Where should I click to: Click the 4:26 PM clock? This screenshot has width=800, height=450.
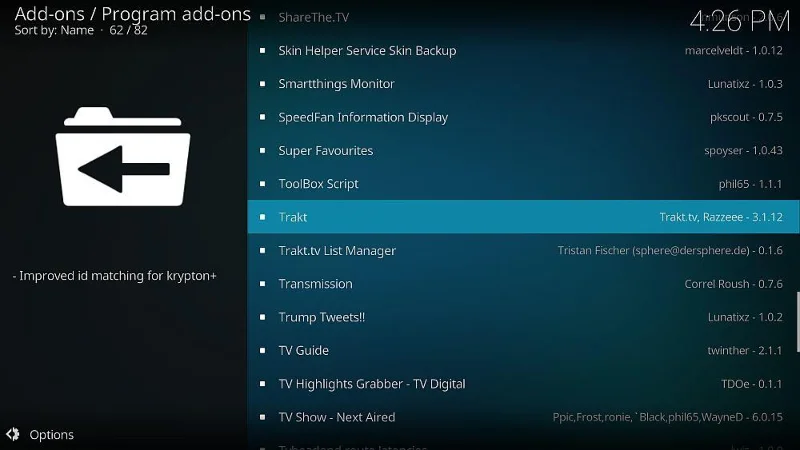coord(739,21)
